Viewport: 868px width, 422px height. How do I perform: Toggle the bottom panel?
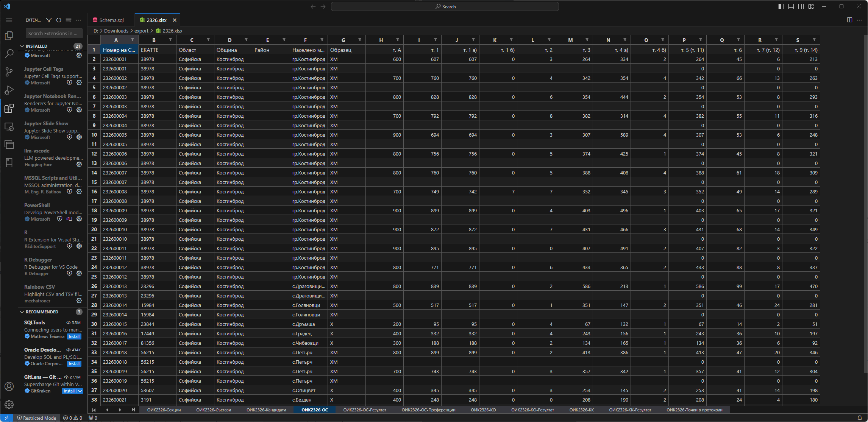coord(791,6)
